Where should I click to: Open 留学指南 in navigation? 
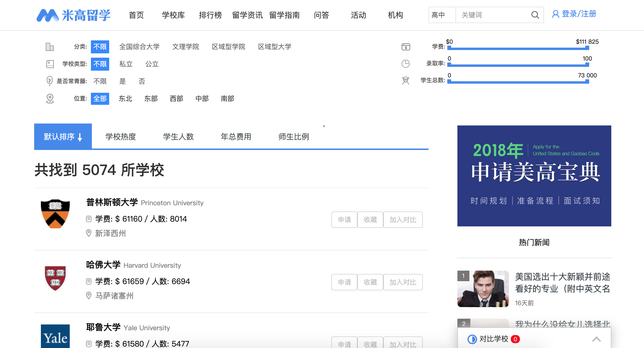(x=284, y=15)
